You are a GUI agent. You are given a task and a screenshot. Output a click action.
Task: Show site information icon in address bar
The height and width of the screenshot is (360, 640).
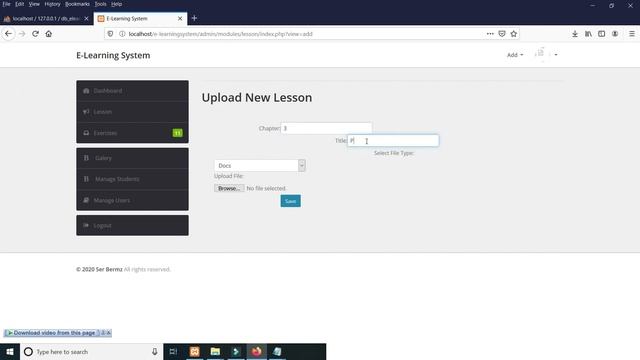coord(122,34)
